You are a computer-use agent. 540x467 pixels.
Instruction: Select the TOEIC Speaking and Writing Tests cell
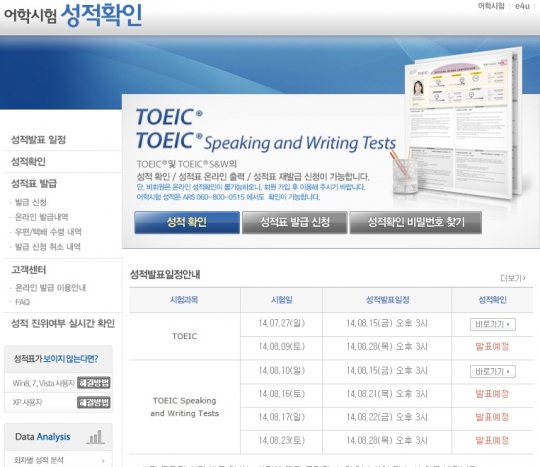point(185,407)
